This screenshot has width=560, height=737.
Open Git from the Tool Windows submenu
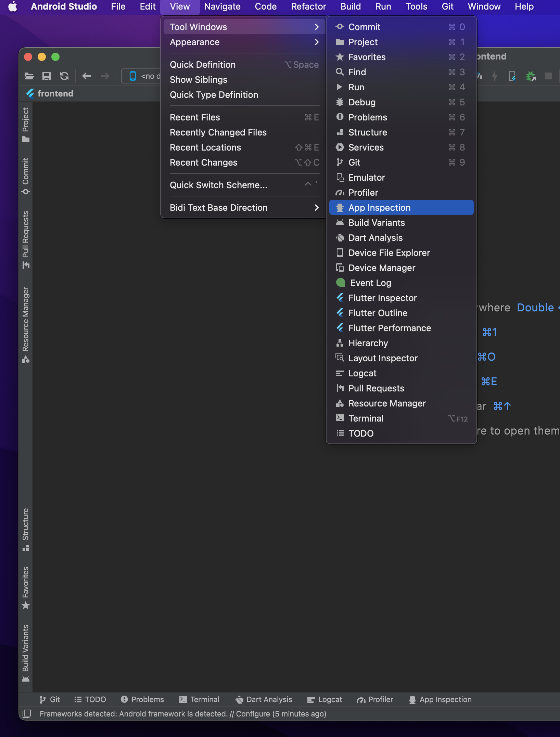(401, 163)
